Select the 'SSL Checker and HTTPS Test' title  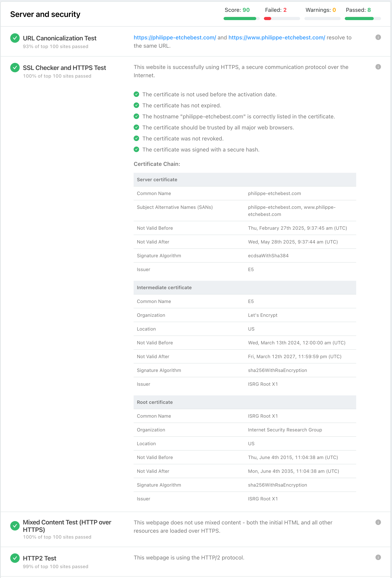pyautogui.click(x=64, y=68)
